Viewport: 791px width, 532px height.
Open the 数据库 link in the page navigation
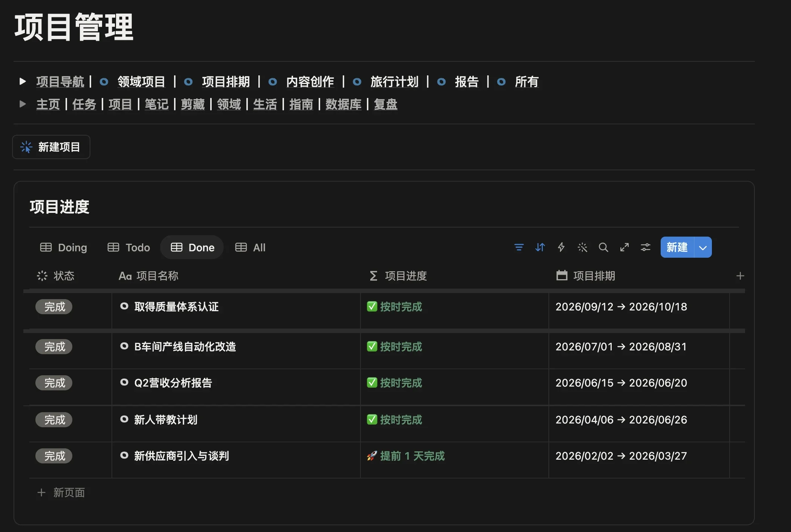tap(344, 104)
